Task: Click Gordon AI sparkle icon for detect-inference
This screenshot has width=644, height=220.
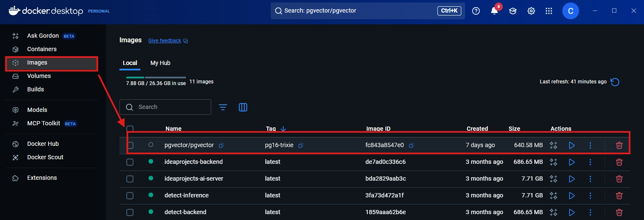Action: pos(553,195)
